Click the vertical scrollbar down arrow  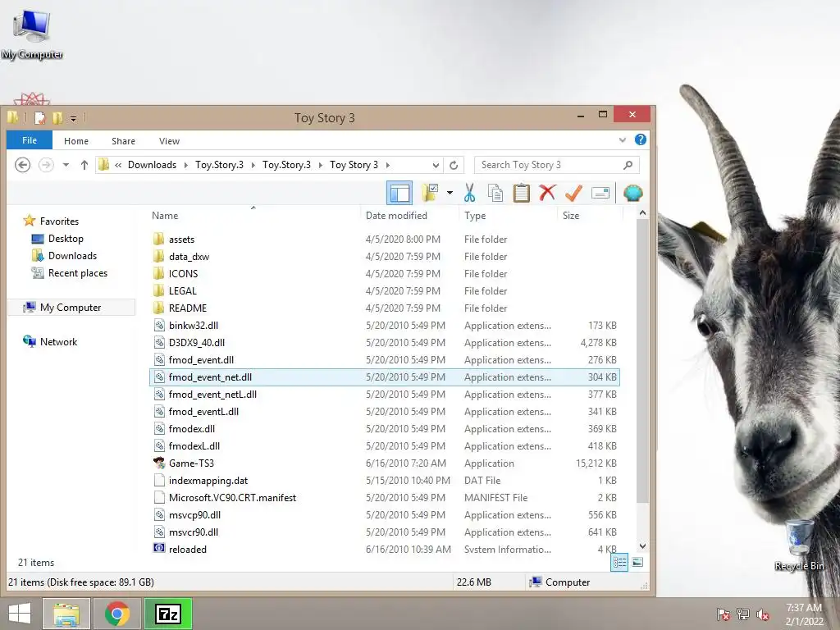[x=643, y=546]
